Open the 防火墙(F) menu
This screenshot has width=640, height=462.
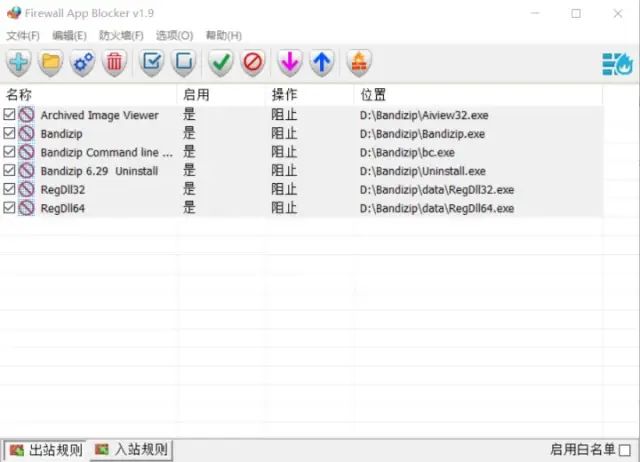(121, 36)
